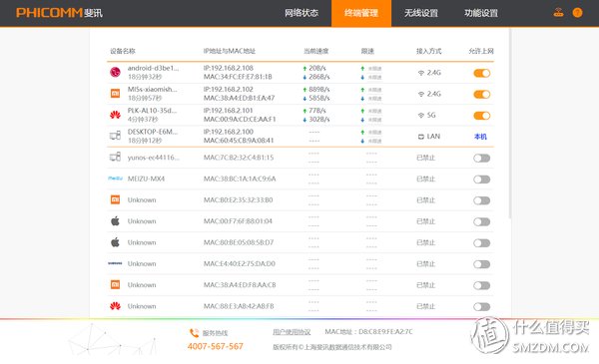Screen dimensions: 599x364
Task: Click the service hotline phone icon
Action: pyautogui.click(x=194, y=333)
